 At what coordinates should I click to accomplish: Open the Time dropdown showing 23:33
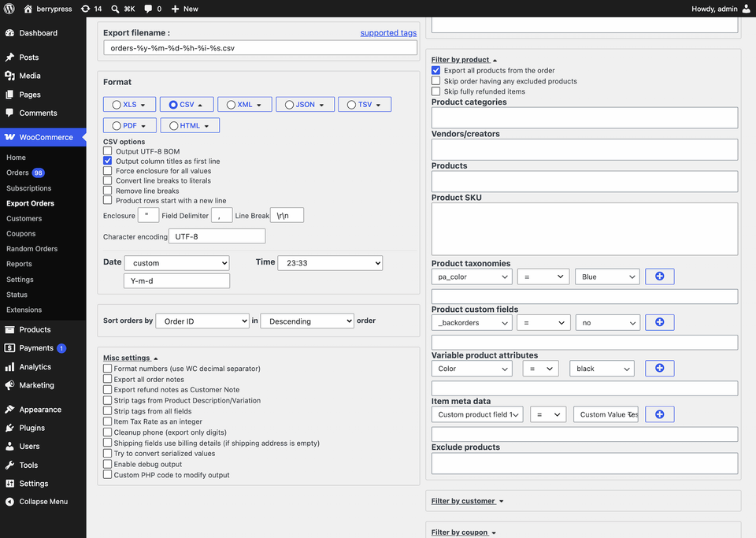click(x=330, y=263)
